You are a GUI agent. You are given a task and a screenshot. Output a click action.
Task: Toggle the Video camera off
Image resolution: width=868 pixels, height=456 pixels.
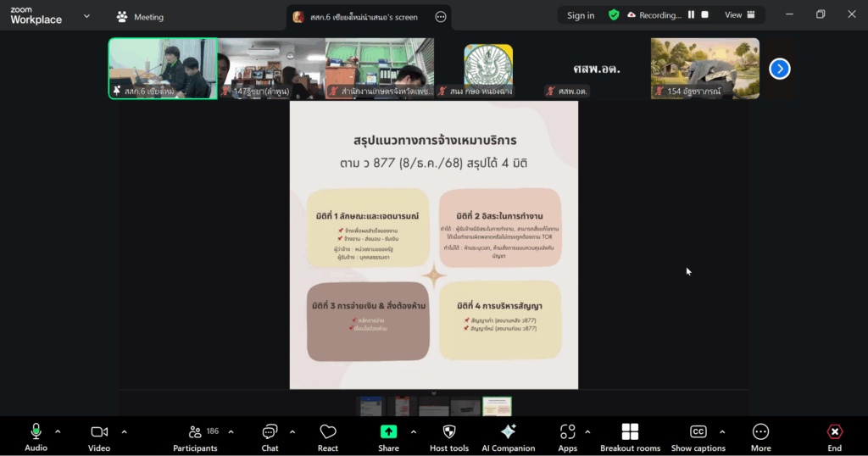pos(99,433)
